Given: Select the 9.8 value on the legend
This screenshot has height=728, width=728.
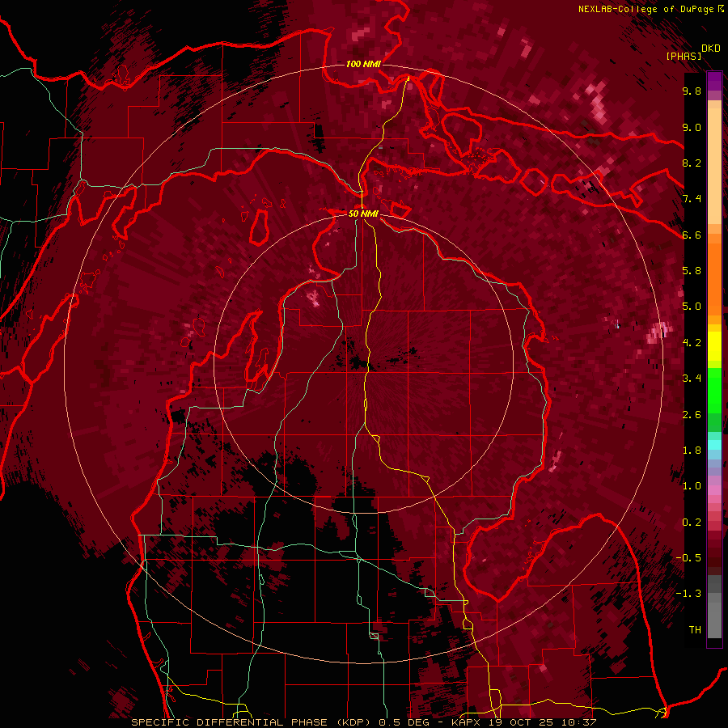Looking at the screenshot, I should click(692, 91).
